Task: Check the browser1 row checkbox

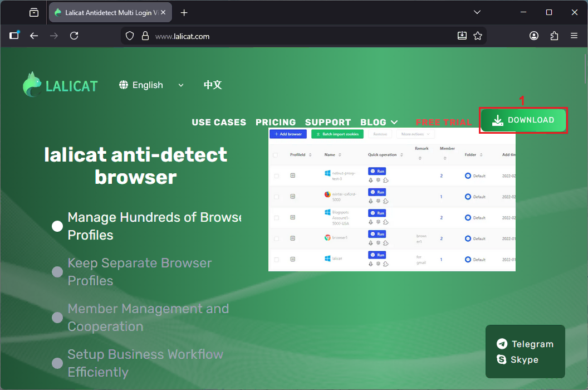Action: click(276, 238)
